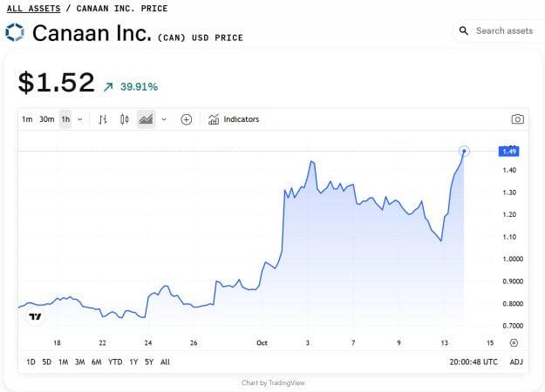Expand the time interval dropdown arrow
The height and width of the screenshot is (392, 545).
(80, 119)
